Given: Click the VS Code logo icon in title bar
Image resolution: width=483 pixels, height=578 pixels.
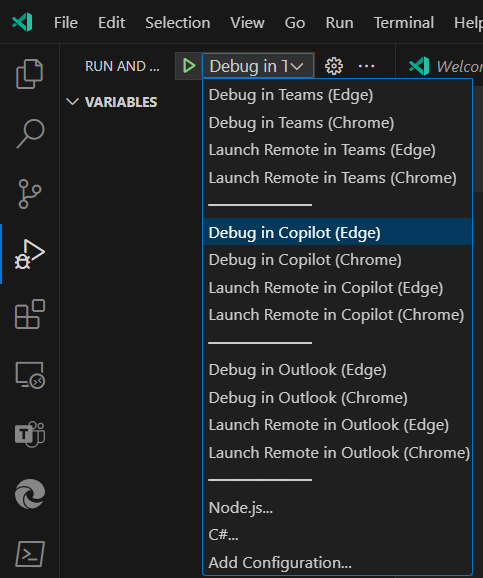Looking at the screenshot, I should point(22,22).
